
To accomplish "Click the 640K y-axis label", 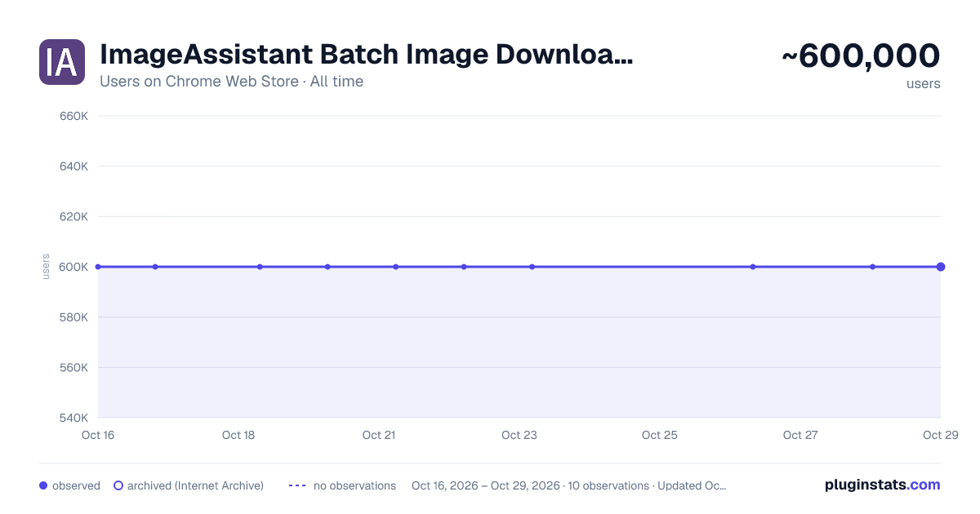I will pyautogui.click(x=74, y=166).
